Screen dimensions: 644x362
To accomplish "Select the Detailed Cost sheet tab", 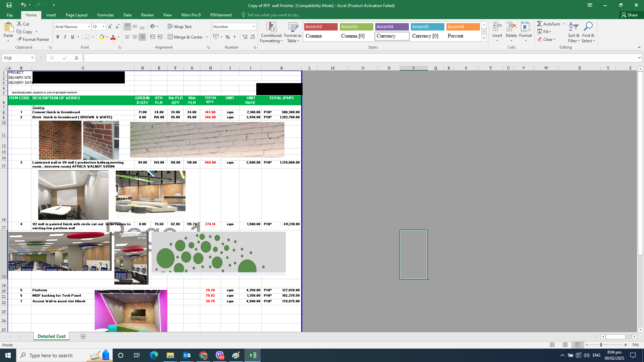I will point(51,336).
